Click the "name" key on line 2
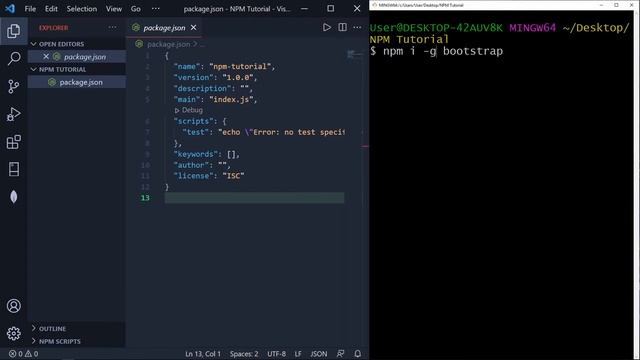This screenshot has width=640, height=360. point(187,66)
